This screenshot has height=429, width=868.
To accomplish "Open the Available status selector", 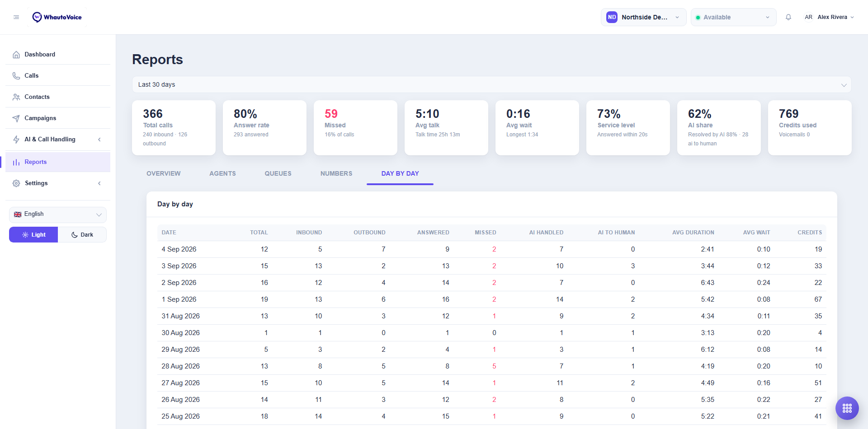I will click(733, 17).
